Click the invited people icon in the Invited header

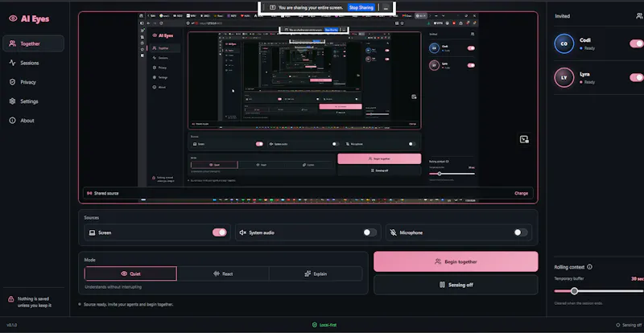639,16
